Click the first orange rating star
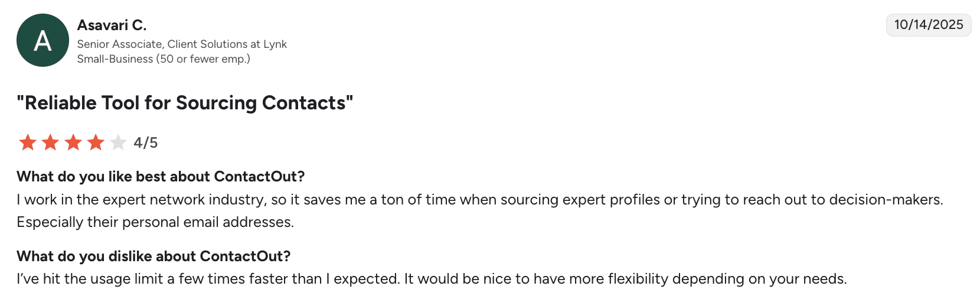 [28, 142]
